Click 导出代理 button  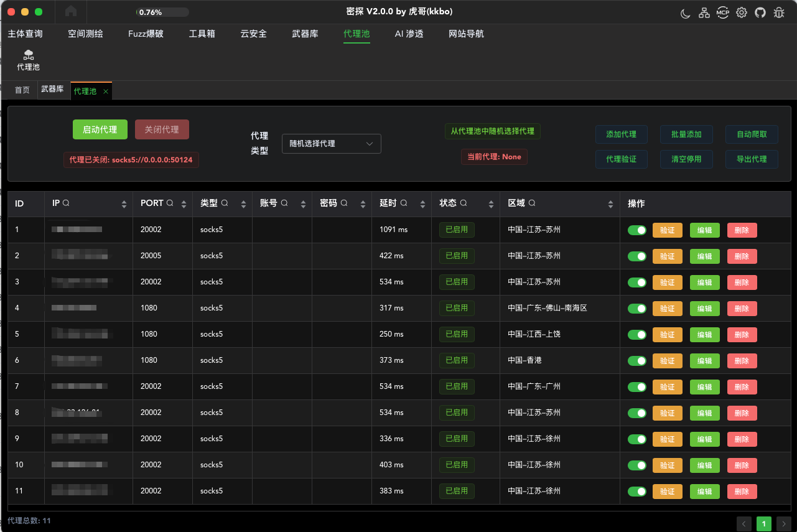coord(752,159)
